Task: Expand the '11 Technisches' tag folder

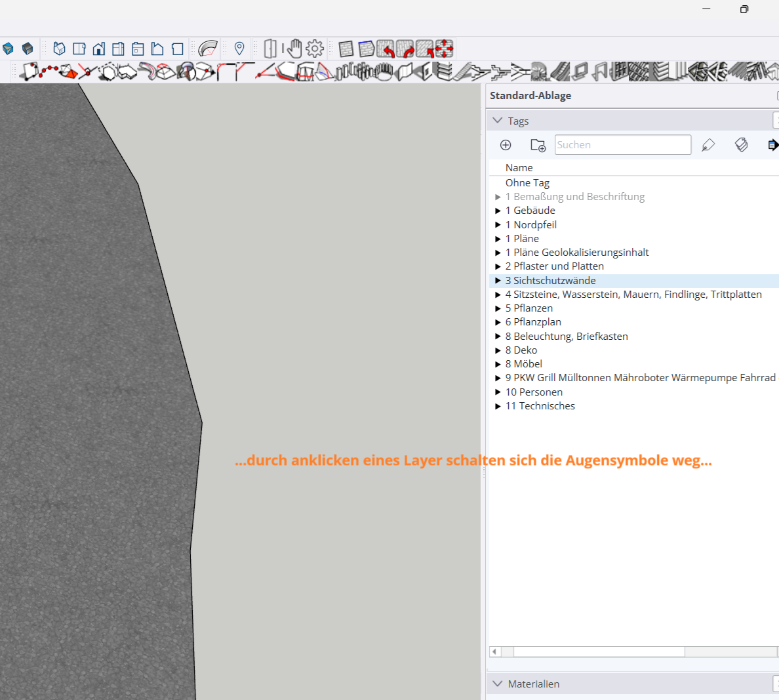Action: (x=498, y=406)
